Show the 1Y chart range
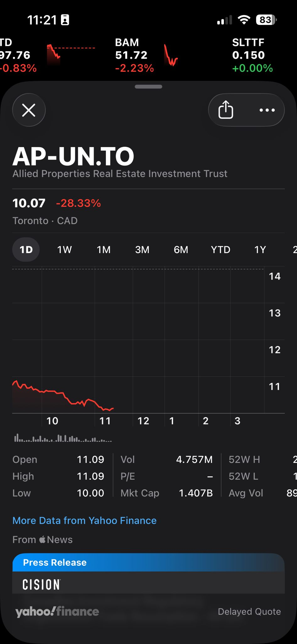The height and width of the screenshot is (644, 297). point(260,250)
